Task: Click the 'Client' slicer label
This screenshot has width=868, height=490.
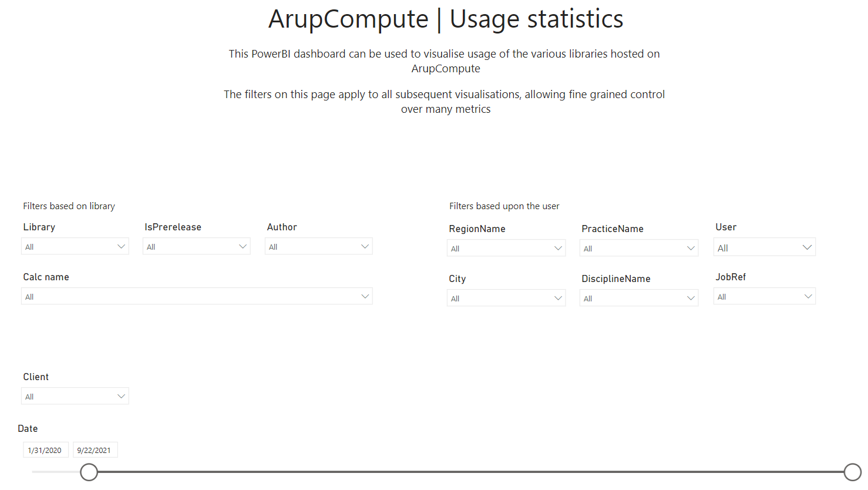Action: (36, 377)
